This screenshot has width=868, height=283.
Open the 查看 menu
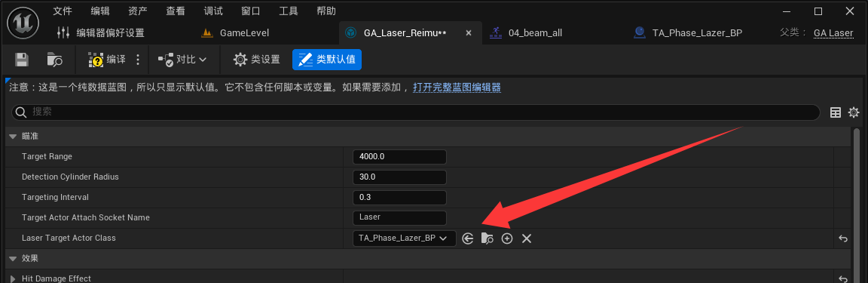[176, 11]
